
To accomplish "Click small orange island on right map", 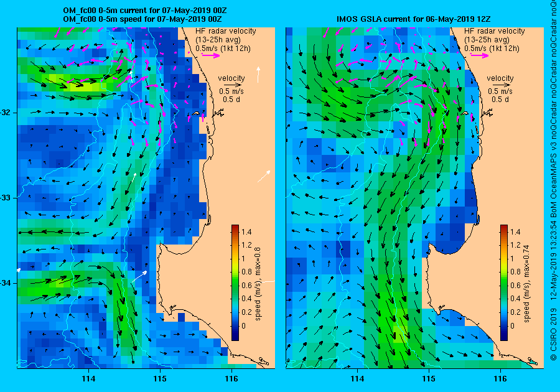I will [x=464, y=113].
